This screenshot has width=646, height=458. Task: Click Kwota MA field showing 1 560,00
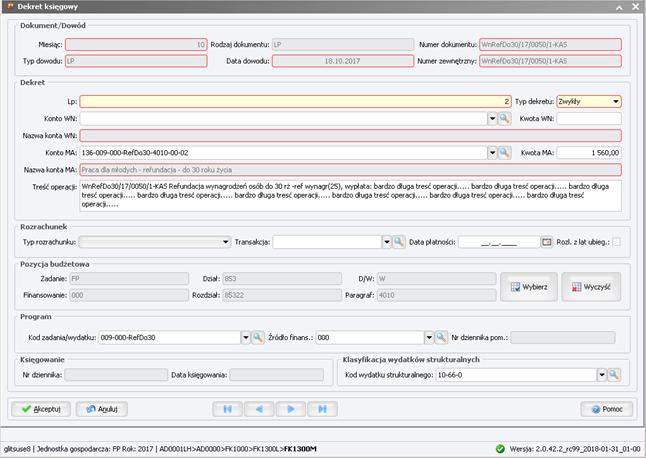[x=589, y=153]
